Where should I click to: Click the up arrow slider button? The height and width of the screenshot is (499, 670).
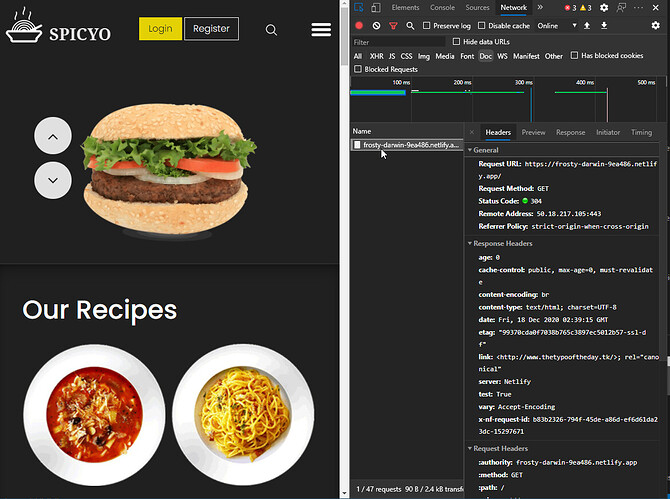[x=53, y=136]
